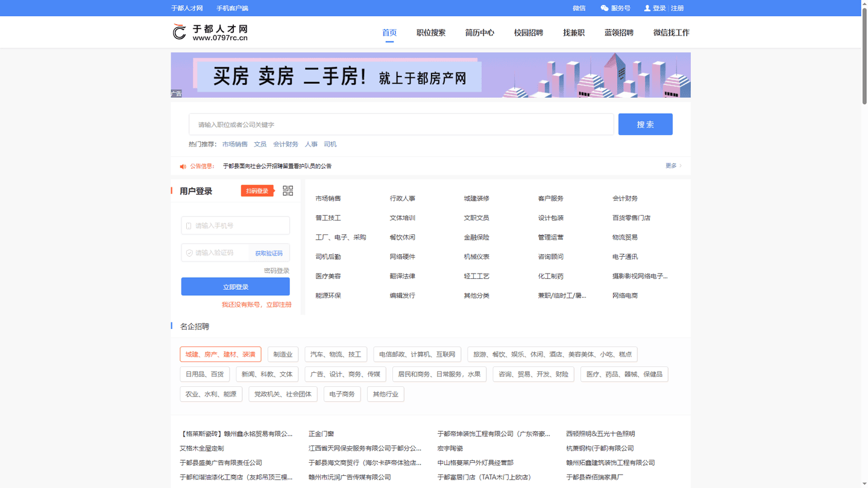Click the announcement speaker icon
This screenshot has height=488, width=868.
coord(183,166)
